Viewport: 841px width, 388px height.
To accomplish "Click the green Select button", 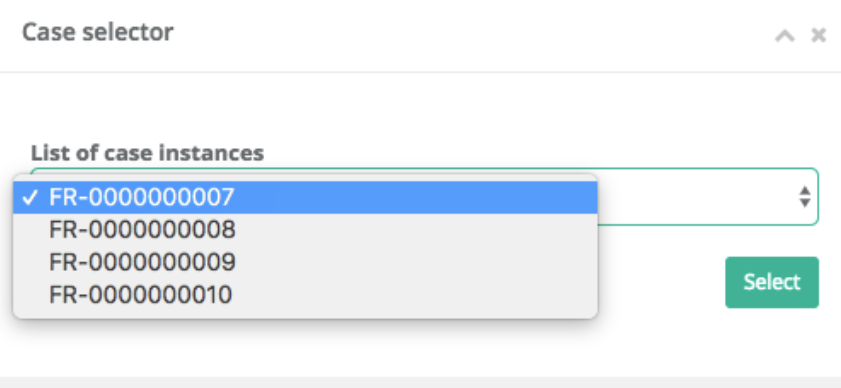I will click(x=772, y=282).
